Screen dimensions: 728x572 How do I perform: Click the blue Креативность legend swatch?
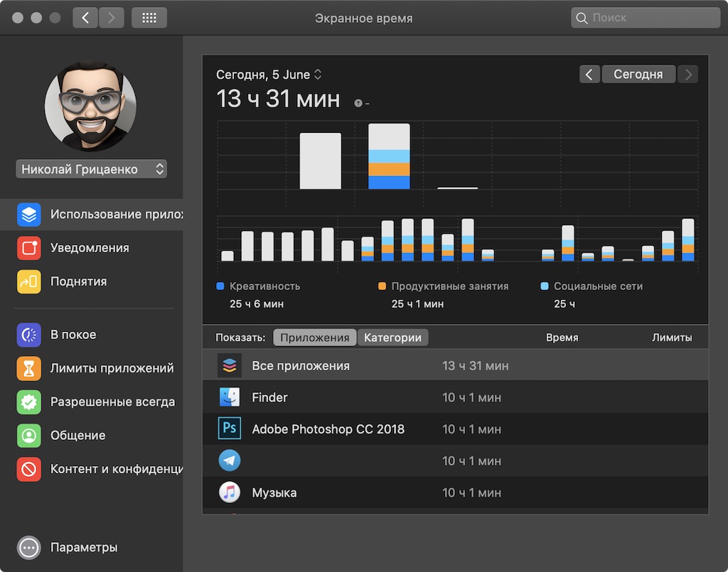coord(220,286)
